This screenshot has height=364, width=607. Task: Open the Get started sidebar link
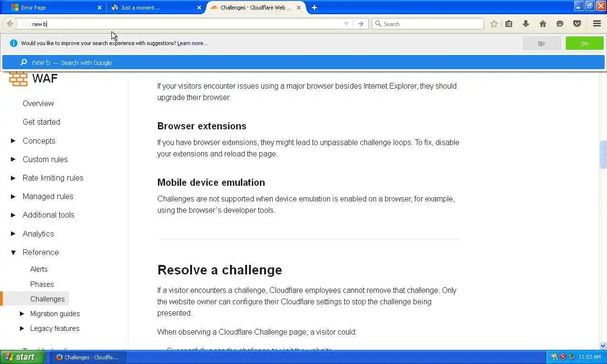pyautogui.click(x=41, y=122)
